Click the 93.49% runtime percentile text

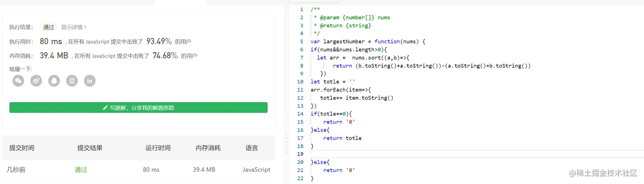point(159,41)
